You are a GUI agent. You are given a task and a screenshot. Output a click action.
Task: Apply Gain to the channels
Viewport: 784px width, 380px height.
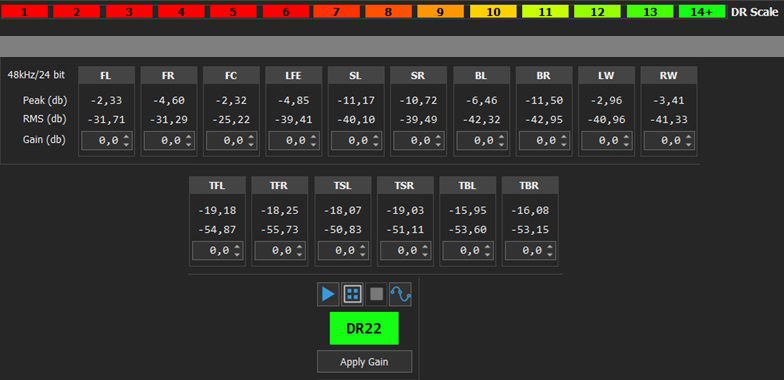pos(364,362)
